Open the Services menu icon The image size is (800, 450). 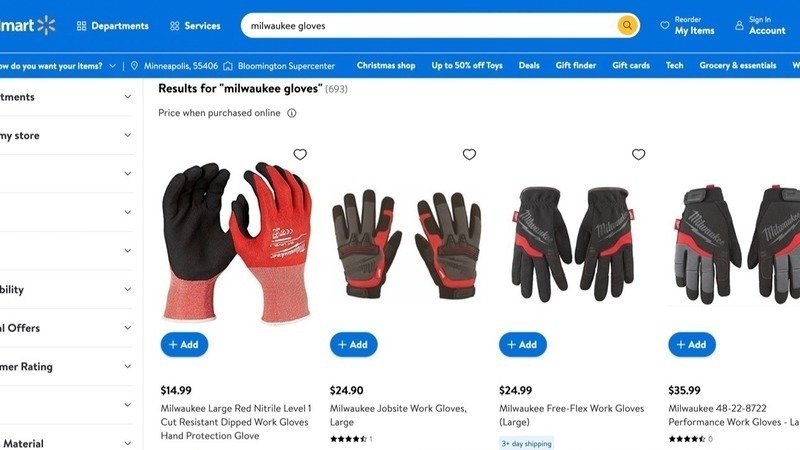174,26
